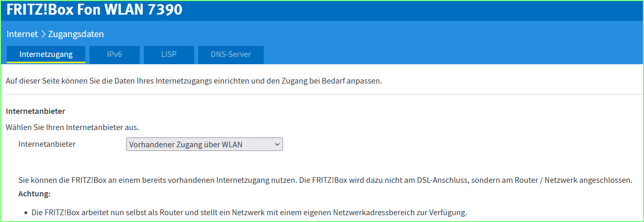
Task: Open the DNS-Server tab
Action: (x=231, y=54)
